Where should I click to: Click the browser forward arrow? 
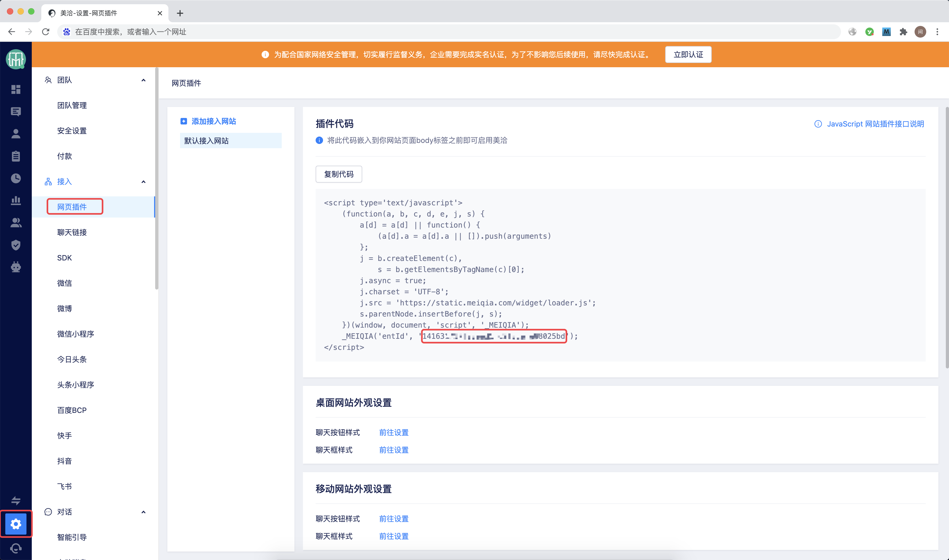28,32
